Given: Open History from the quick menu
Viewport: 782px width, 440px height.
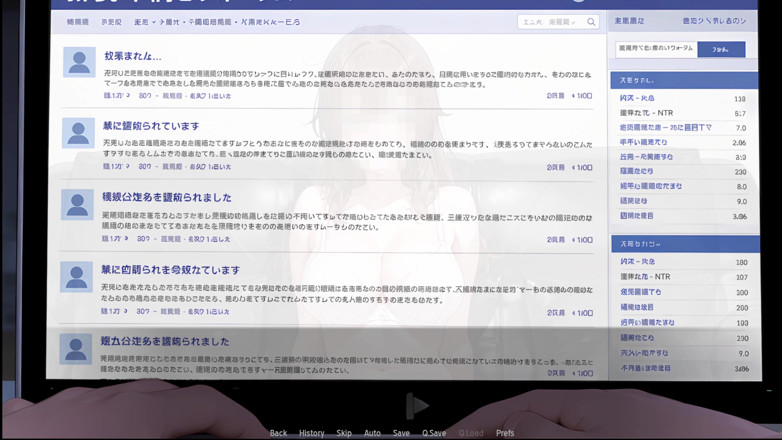Looking at the screenshot, I should tap(312, 433).
